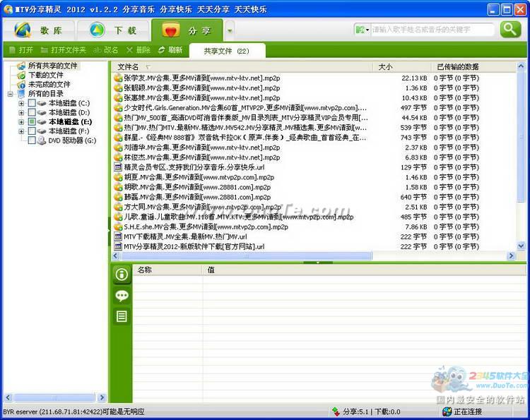Click the 删除 delete toolbar button
This screenshot has height=420, width=530.
139,50
